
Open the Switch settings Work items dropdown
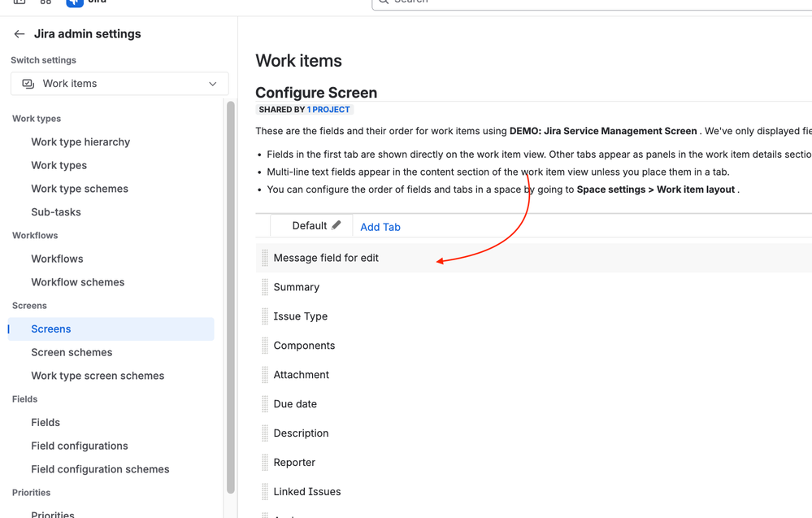click(119, 84)
